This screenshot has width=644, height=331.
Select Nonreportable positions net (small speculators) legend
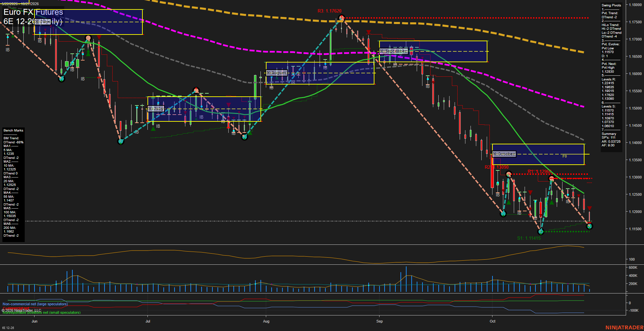(x=42, y=313)
